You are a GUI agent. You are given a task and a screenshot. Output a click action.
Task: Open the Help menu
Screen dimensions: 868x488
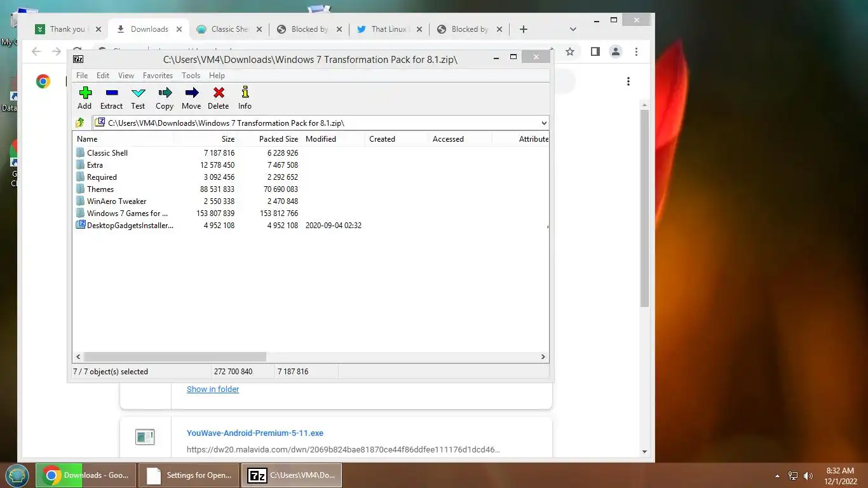pos(217,75)
